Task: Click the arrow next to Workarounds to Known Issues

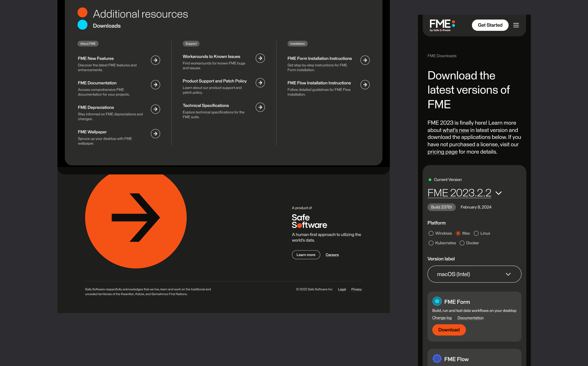Action: click(x=260, y=58)
